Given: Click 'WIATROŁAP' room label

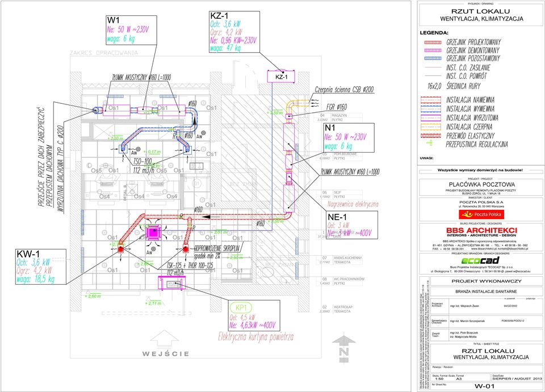Looking at the screenshot, I should (343, 307).
